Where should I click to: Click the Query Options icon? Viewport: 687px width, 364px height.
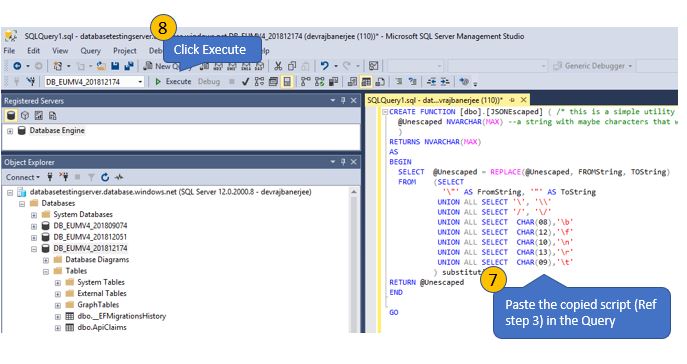[x=273, y=81]
